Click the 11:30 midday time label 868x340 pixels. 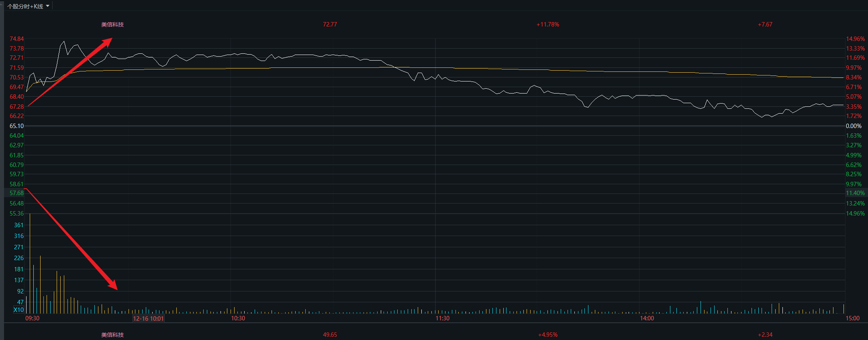click(x=442, y=318)
